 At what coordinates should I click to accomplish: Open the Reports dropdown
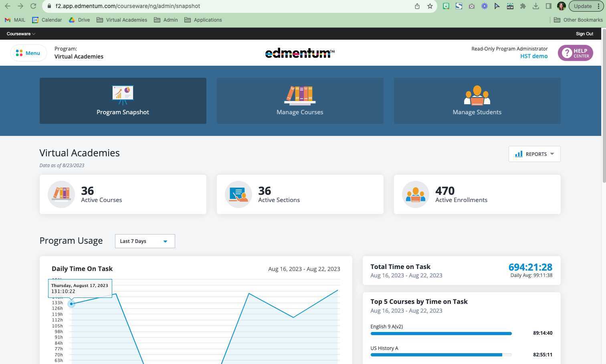pos(534,154)
